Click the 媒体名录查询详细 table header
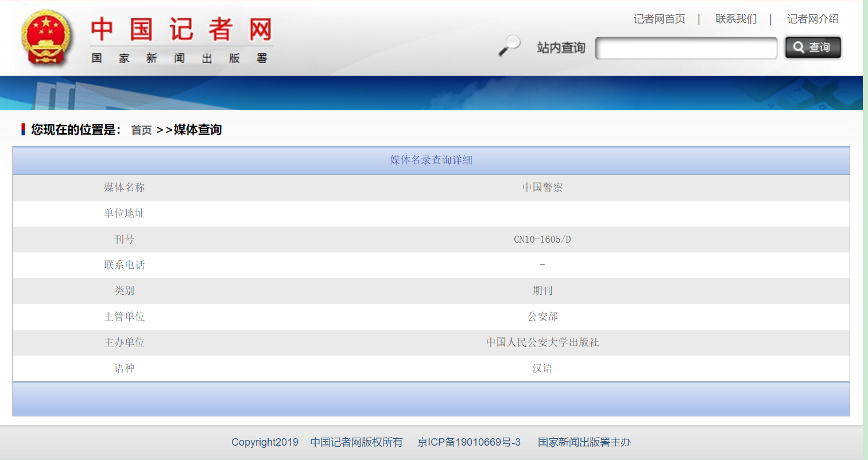868x460 pixels. tap(431, 160)
